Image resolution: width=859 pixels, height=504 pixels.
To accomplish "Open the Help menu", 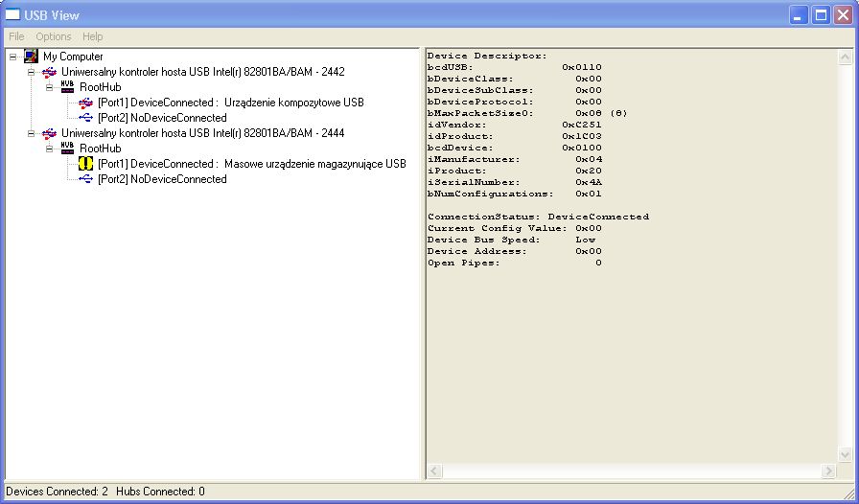I will (93, 36).
